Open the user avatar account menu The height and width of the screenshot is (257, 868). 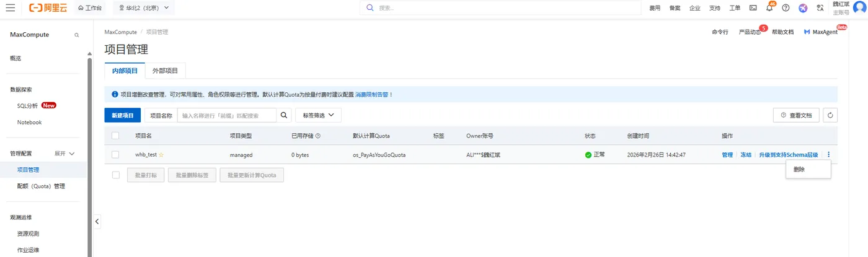click(x=859, y=8)
